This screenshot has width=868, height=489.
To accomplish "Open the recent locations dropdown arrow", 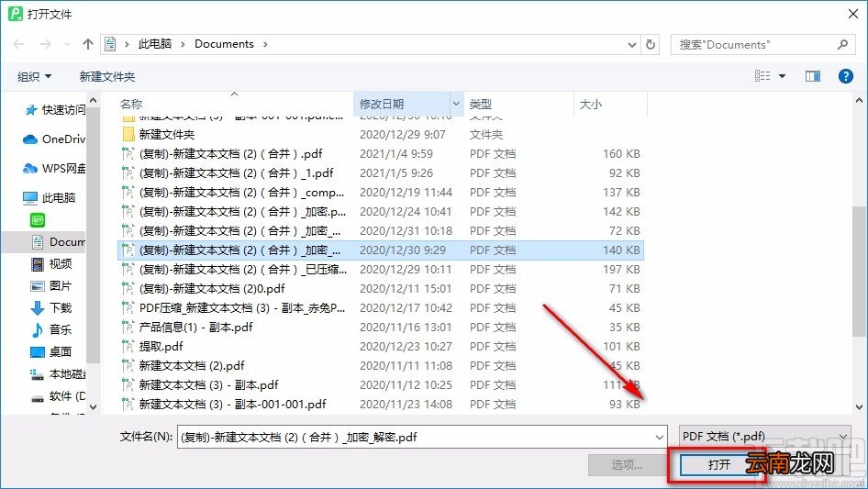I will [67, 44].
